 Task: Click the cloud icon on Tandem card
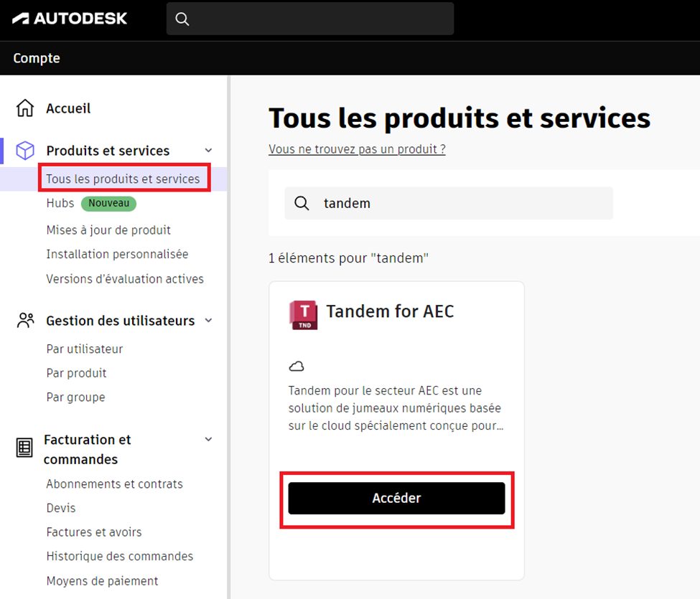(x=297, y=367)
